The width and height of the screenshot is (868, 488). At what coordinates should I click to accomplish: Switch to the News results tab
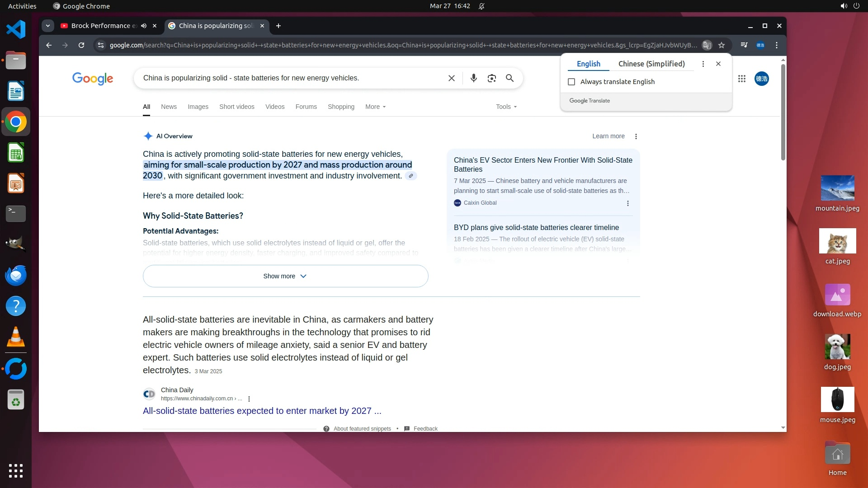click(x=169, y=107)
